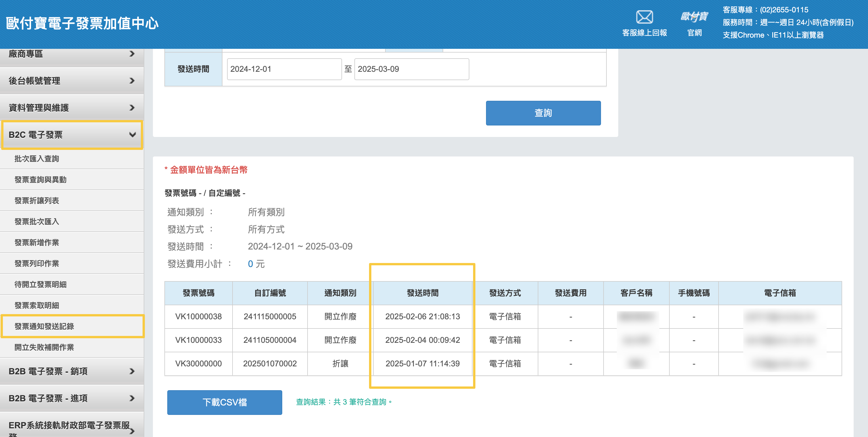Click the 客服專線 (02)2655-0115 text
The height and width of the screenshot is (437, 868).
pyautogui.click(x=765, y=10)
